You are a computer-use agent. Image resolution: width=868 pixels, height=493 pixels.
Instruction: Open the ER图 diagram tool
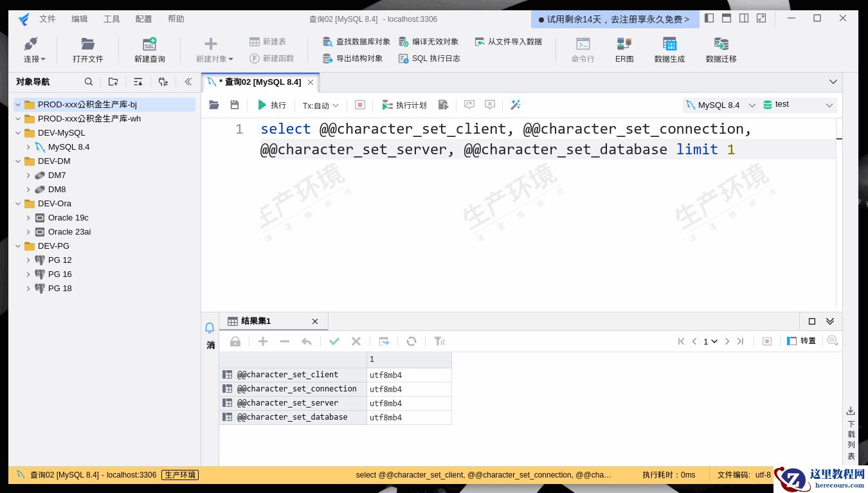pyautogui.click(x=624, y=49)
